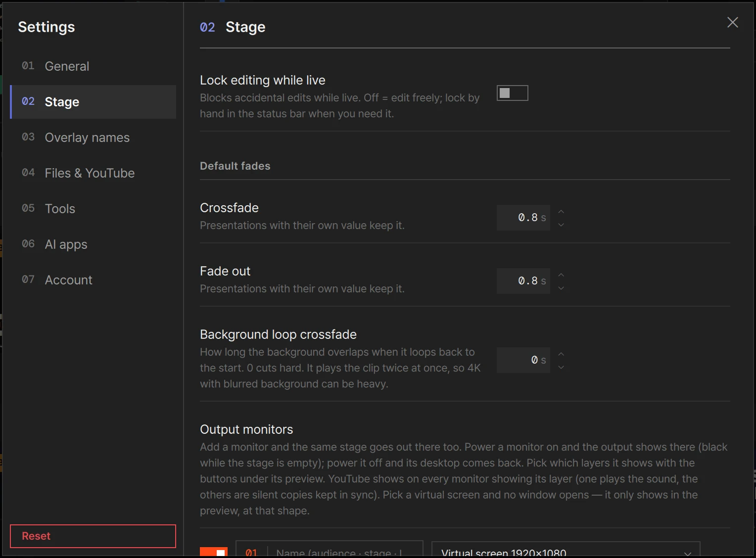Open Files & YouTube settings
Screen dimensions: 756x558
93,173
